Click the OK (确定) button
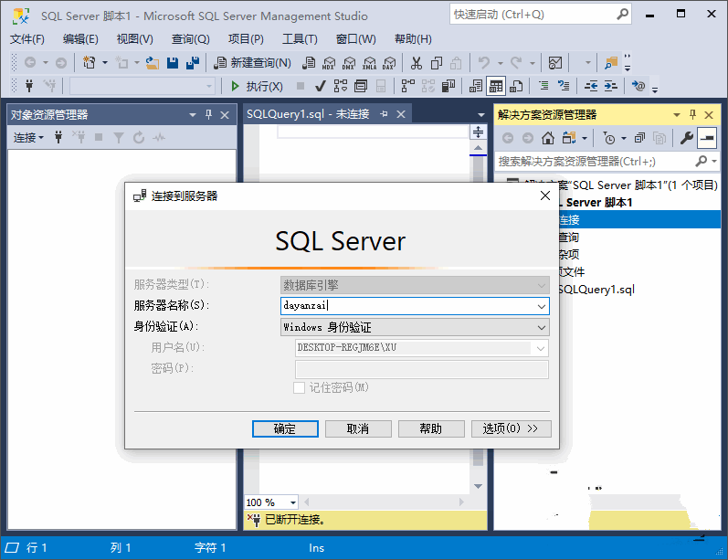The height and width of the screenshot is (560, 728). pos(285,428)
